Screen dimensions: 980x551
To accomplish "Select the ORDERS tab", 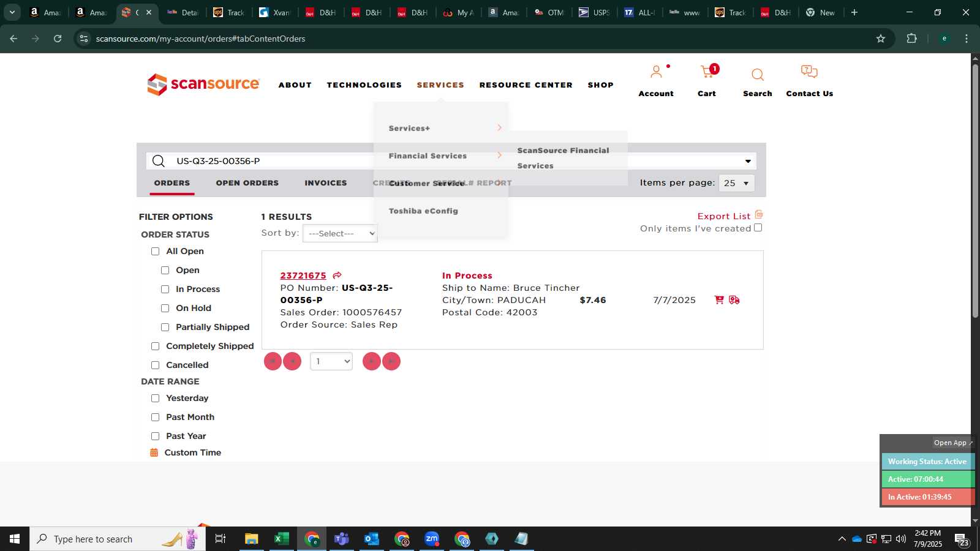I will click(x=172, y=183).
